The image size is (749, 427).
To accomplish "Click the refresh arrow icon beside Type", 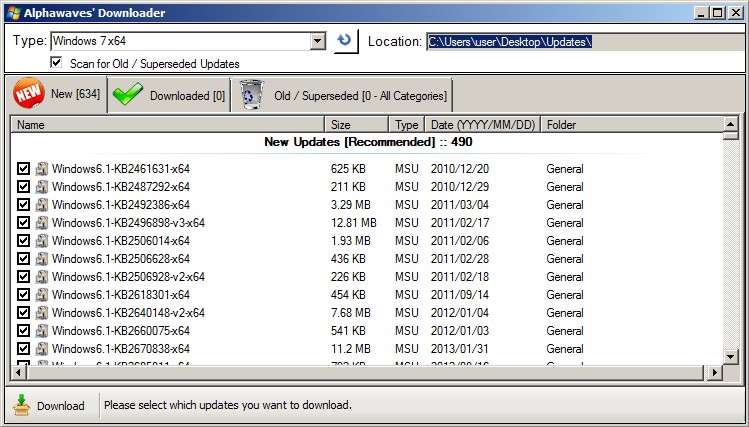I will pos(345,41).
